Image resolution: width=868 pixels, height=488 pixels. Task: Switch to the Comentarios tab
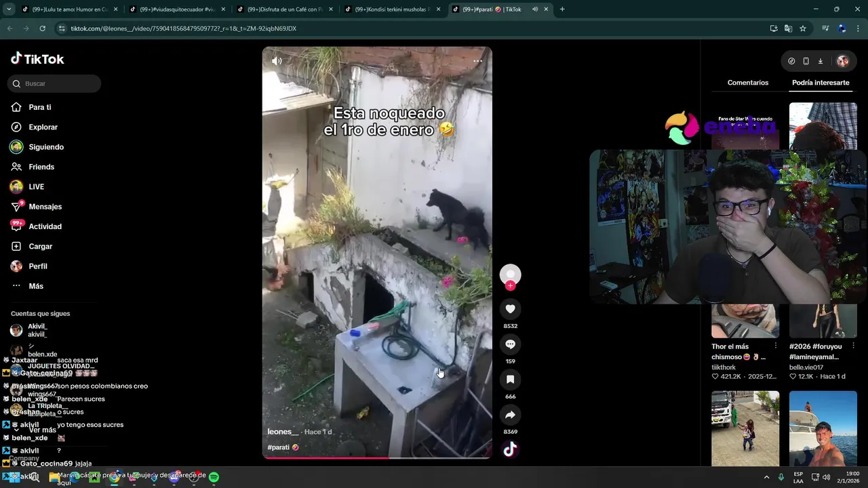pos(748,83)
